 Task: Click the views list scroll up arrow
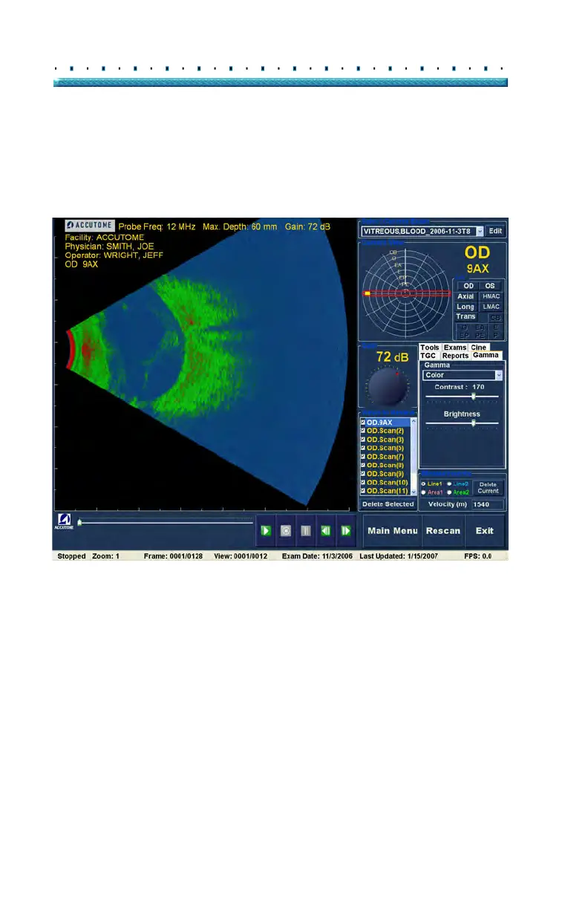pyautogui.click(x=414, y=422)
